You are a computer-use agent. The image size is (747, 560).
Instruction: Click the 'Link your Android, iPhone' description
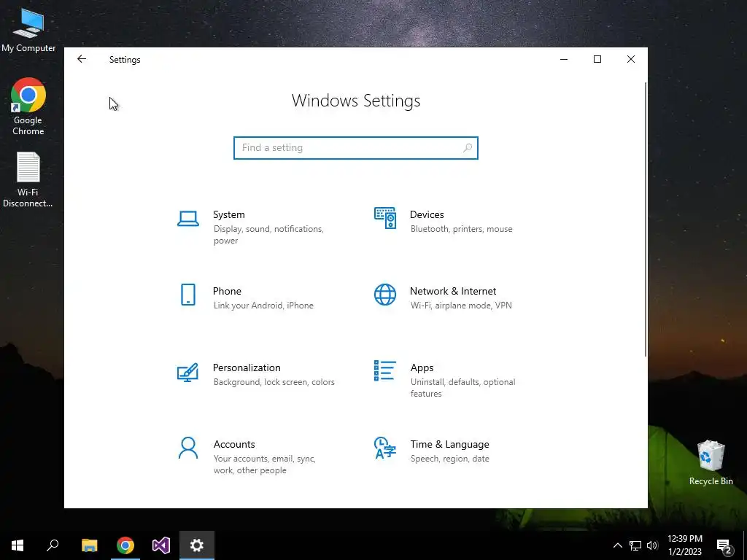(x=263, y=306)
